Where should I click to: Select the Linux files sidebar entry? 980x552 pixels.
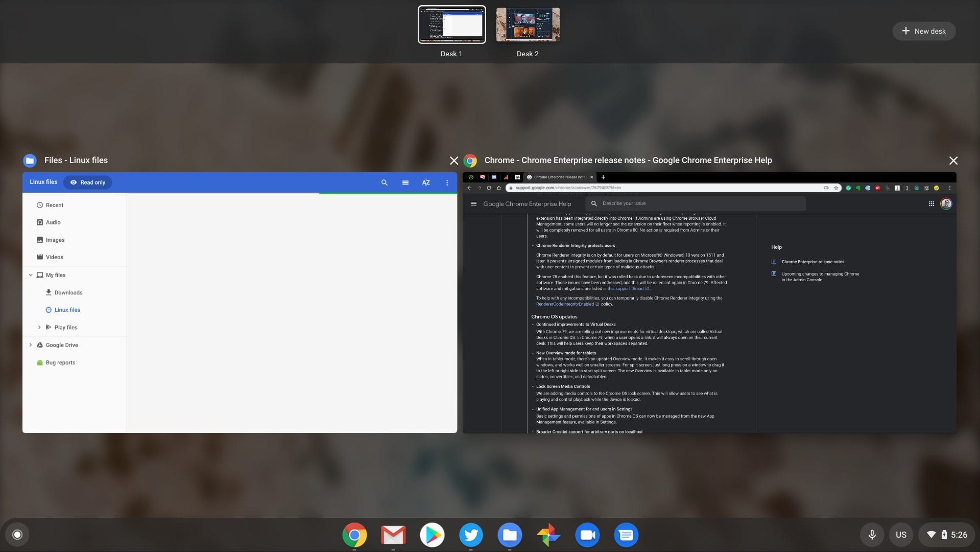pos(75,310)
